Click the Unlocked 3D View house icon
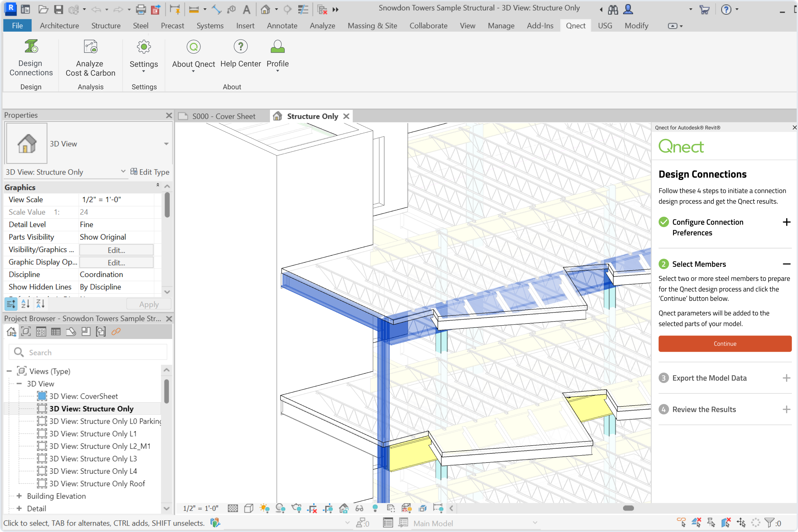Screen dimensions: 798x532 click(344, 508)
